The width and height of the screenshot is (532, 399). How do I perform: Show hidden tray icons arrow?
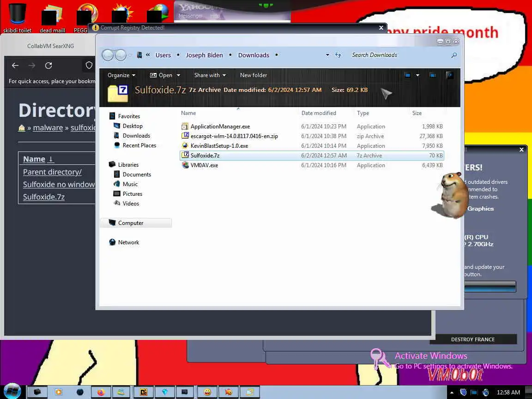452,393
